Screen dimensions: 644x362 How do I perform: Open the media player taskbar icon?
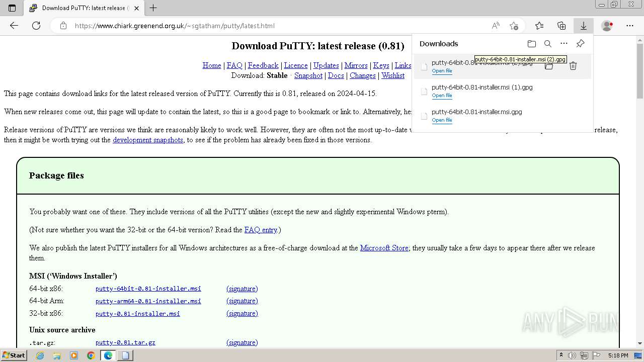pyautogui.click(x=74, y=355)
